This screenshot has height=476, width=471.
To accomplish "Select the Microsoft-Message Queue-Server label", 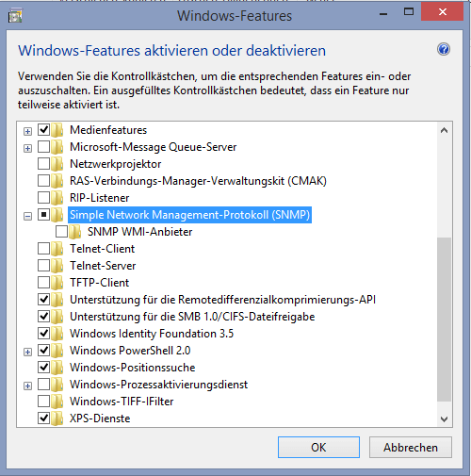I will [x=154, y=147].
